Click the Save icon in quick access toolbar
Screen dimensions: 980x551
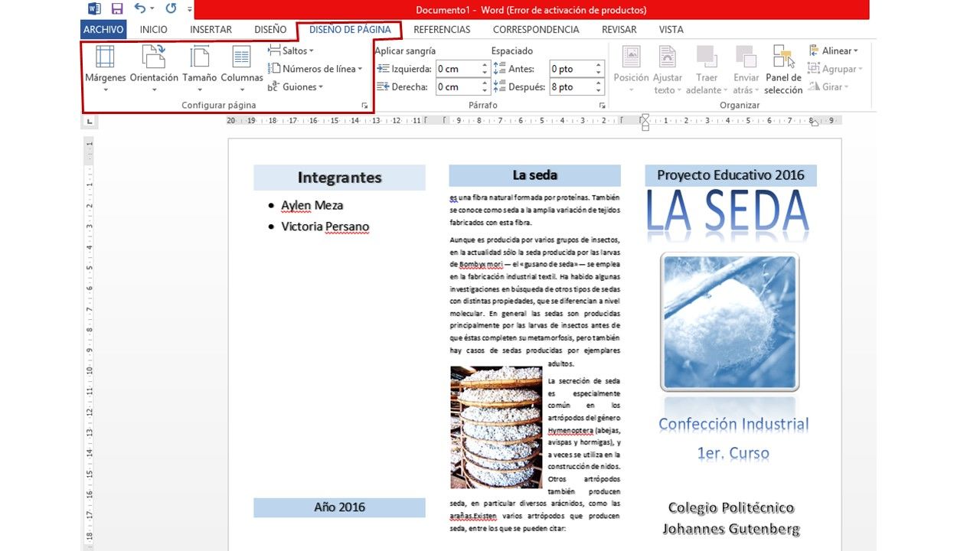116,9
